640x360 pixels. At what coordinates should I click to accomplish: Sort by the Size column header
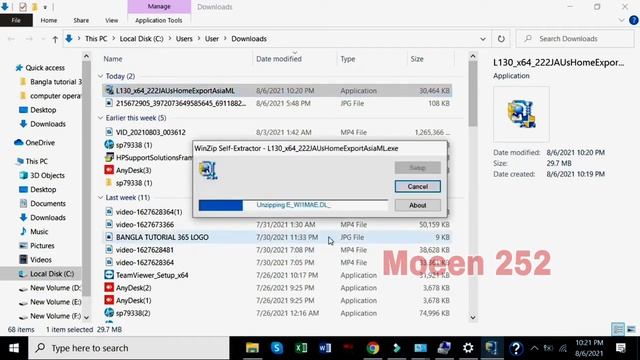pyautogui.click(x=417, y=59)
